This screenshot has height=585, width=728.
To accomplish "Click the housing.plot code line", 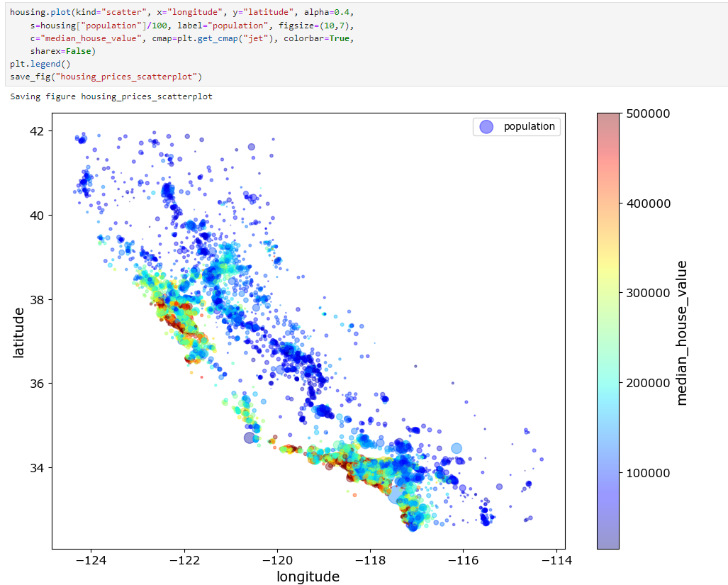I will (182, 13).
